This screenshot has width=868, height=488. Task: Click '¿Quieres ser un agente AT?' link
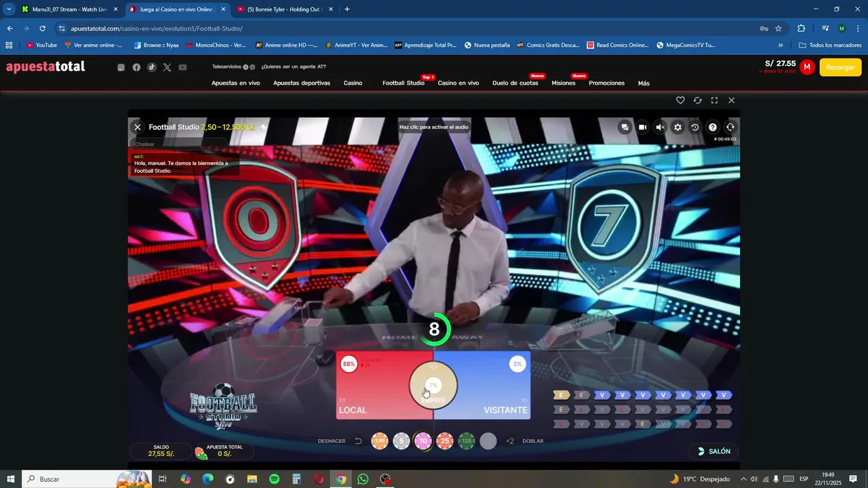[293, 67]
